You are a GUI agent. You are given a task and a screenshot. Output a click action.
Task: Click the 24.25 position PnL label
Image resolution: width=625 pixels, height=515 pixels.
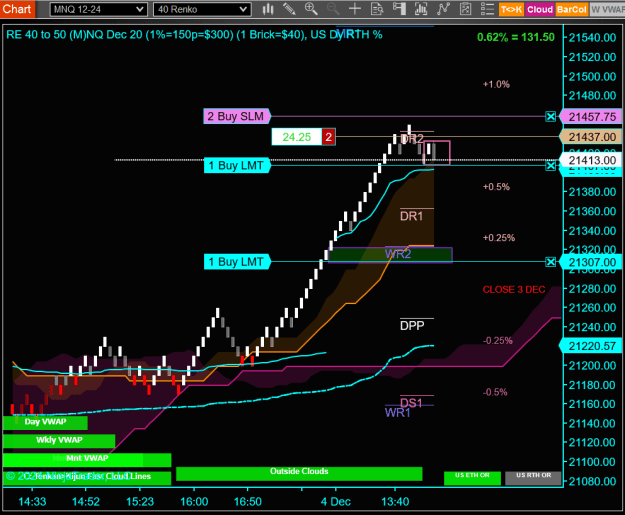297,137
